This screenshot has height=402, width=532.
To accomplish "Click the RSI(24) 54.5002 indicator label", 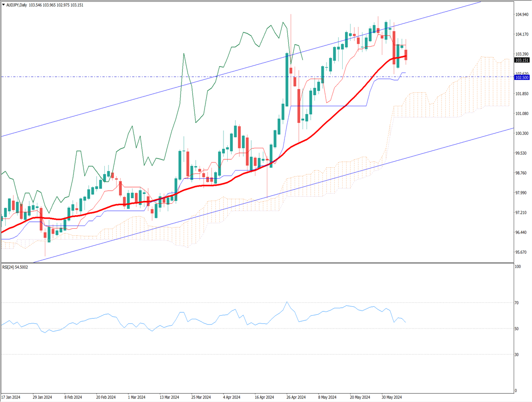I will tap(15, 267).
